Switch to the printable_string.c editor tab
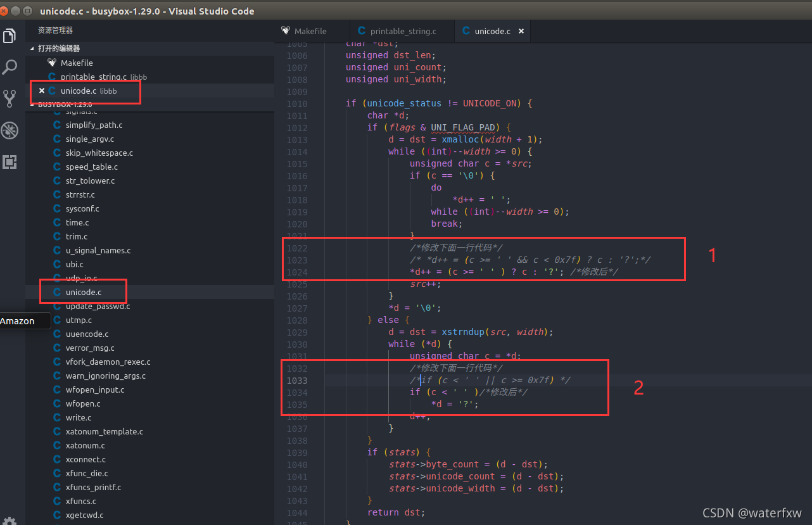This screenshot has height=525, width=812. click(403, 31)
